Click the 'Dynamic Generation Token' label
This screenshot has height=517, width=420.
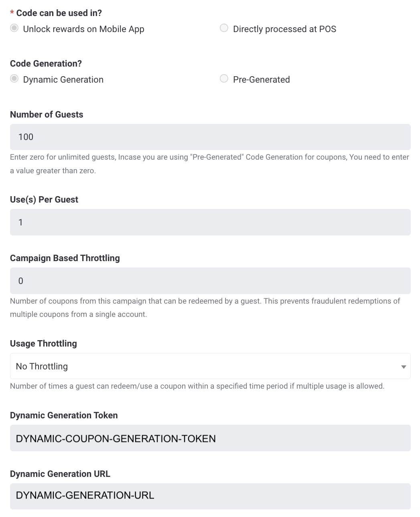[64, 415]
